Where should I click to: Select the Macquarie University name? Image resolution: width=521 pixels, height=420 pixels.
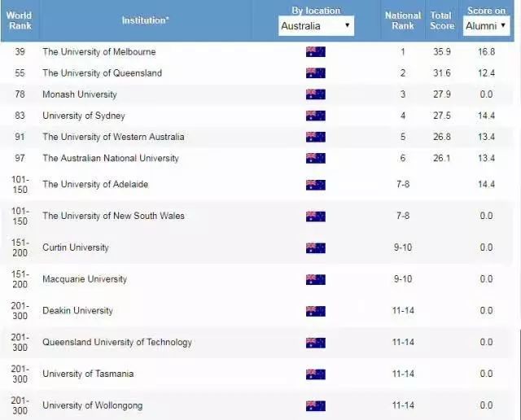tap(85, 279)
